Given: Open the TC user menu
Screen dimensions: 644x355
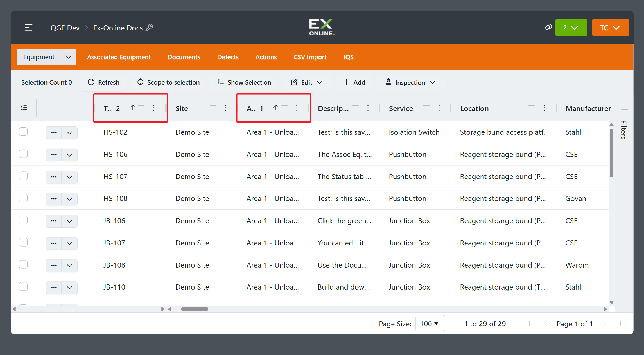Looking at the screenshot, I should [610, 28].
